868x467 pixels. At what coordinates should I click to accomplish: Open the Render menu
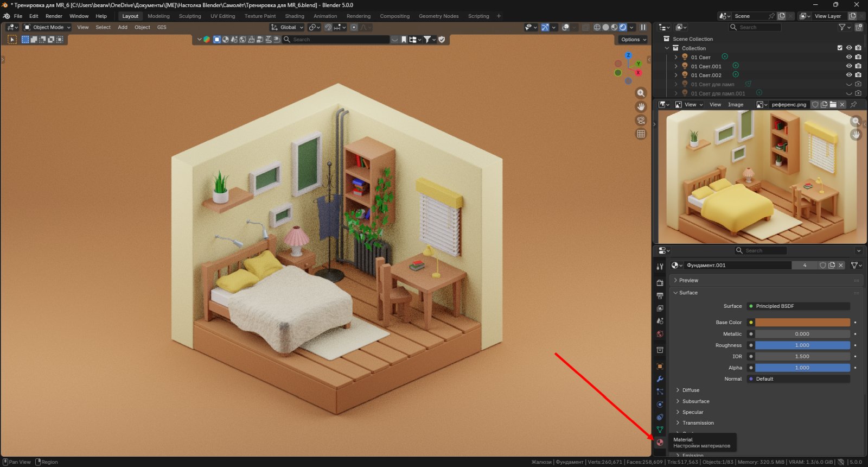click(x=54, y=16)
